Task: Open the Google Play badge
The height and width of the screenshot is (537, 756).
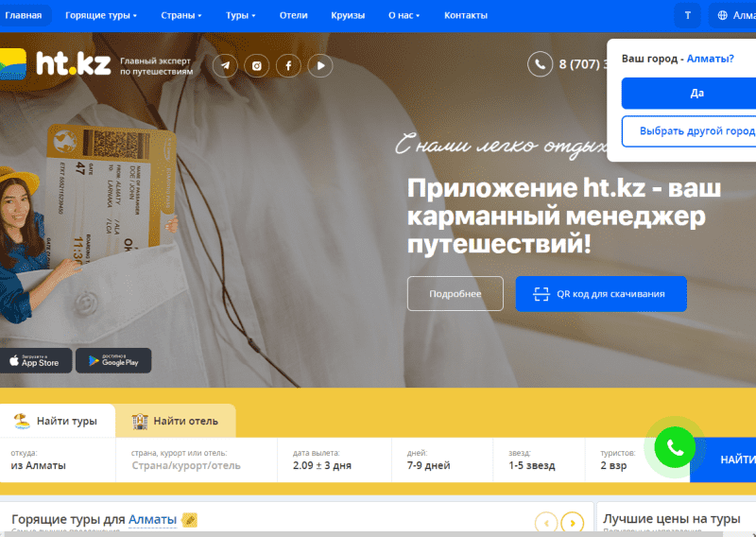Action: coord(113,360)
